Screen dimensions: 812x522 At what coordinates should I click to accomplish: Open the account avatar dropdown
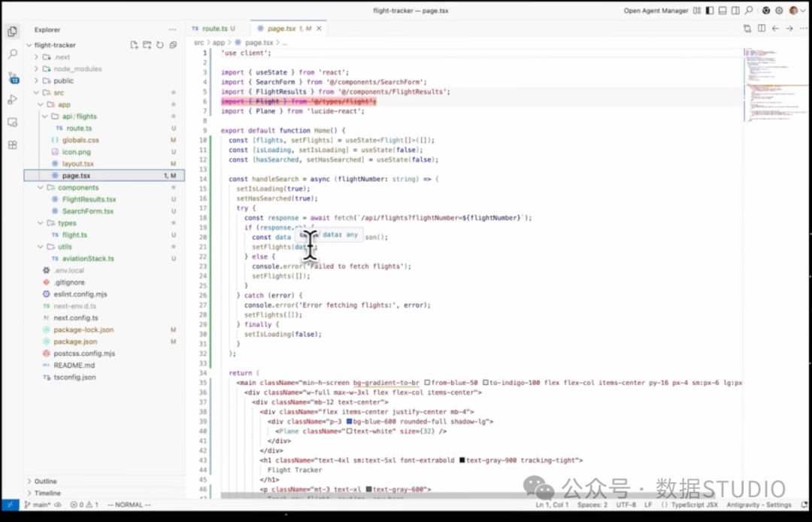point(796,11)
